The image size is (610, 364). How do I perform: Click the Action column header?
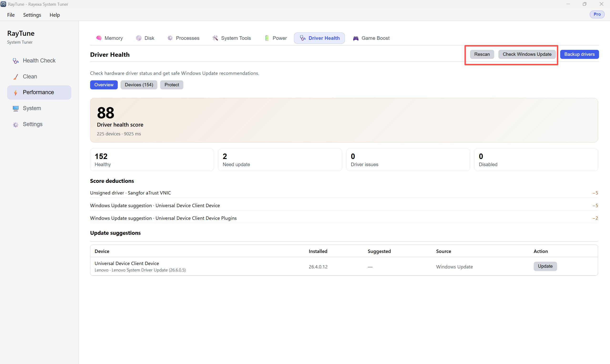[541, 251]
